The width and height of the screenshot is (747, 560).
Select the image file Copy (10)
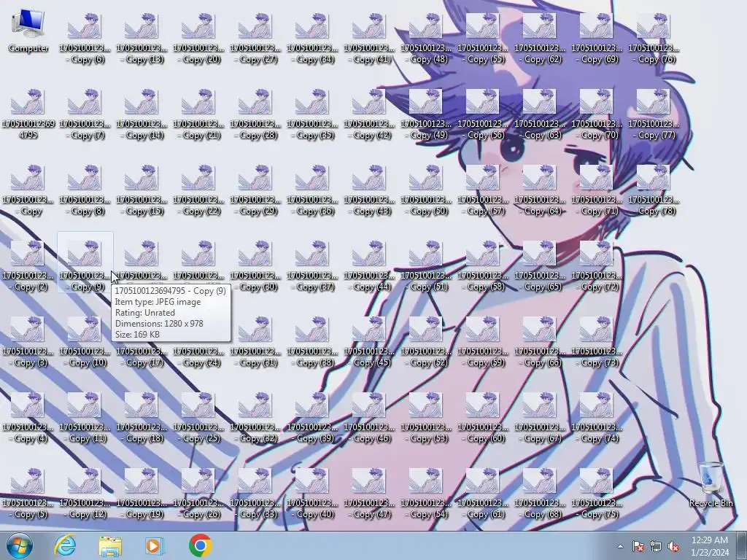[x=85, y=341]
